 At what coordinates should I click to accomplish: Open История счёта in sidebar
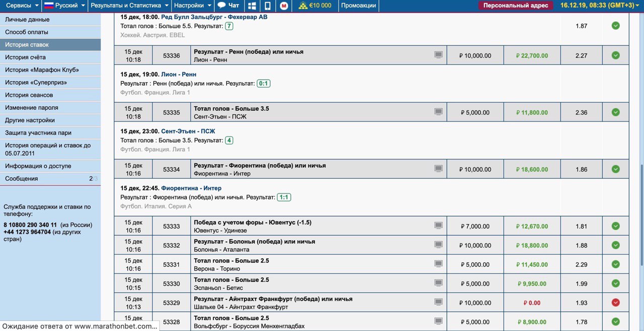coord(50,57)
